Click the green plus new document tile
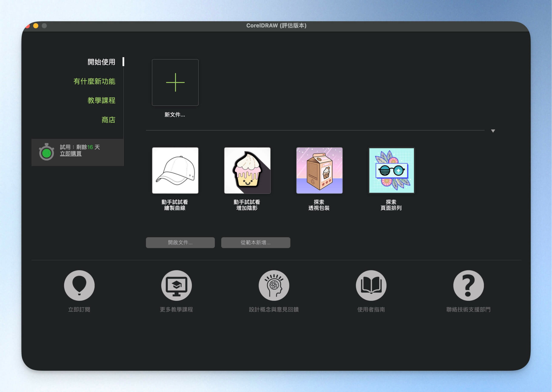This screenshot has width=552, height=392. [175, 82]
